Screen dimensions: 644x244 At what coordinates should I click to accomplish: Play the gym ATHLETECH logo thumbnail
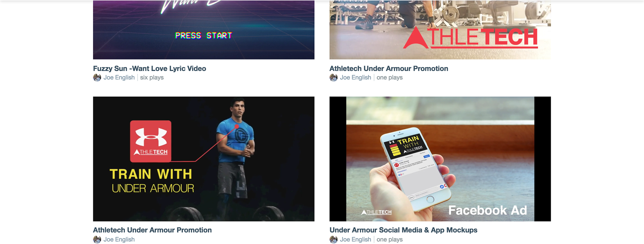tap(440, 30)
